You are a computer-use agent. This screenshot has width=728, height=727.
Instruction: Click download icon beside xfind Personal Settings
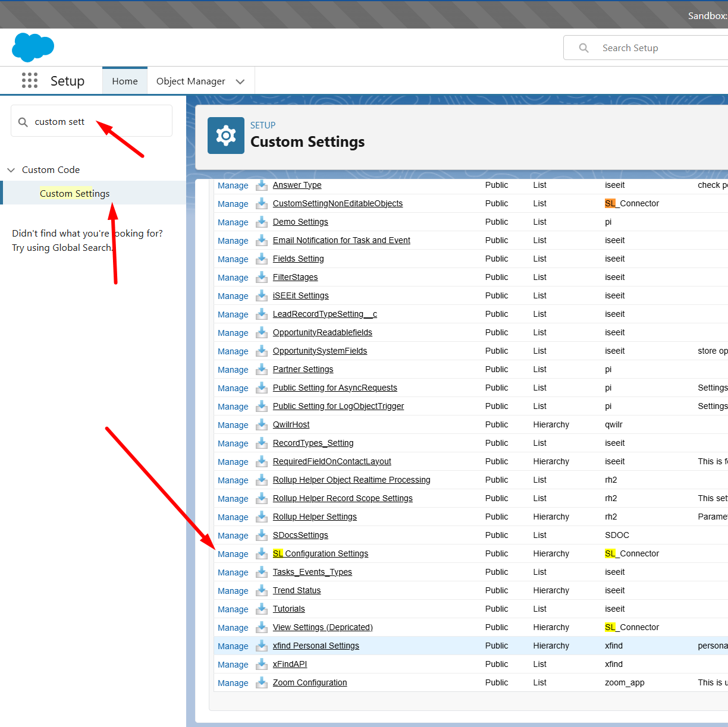(x=262, y=646)
